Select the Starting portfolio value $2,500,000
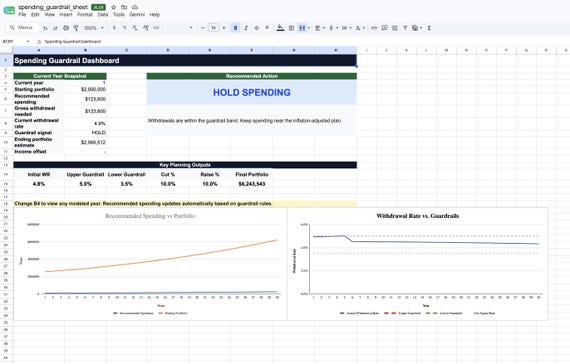570x364 pixels. (x=85, y=89)
